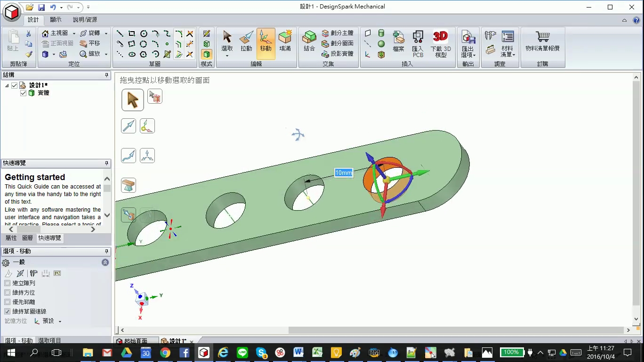This screenshot has width=644, height=362.
Task: Enable 維持方位 checkbox
Action: (x=7, y=293)
